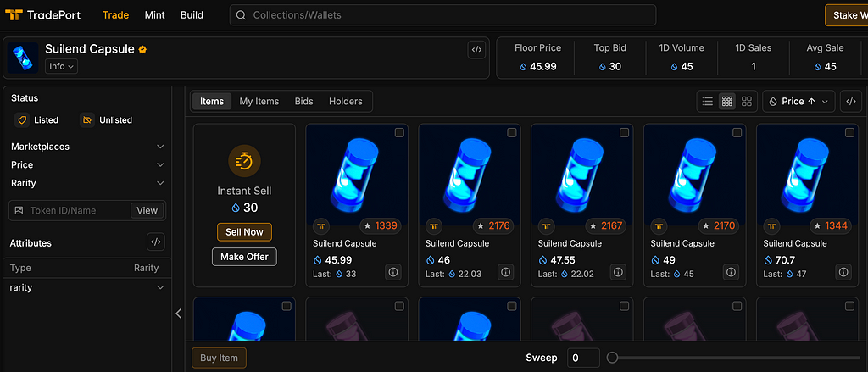
Task: Open the Price sort dropdown
Action: [798, 102]
